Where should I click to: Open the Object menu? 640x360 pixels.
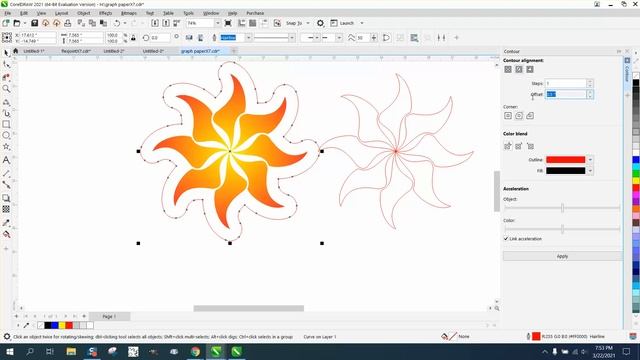(84, 13)
